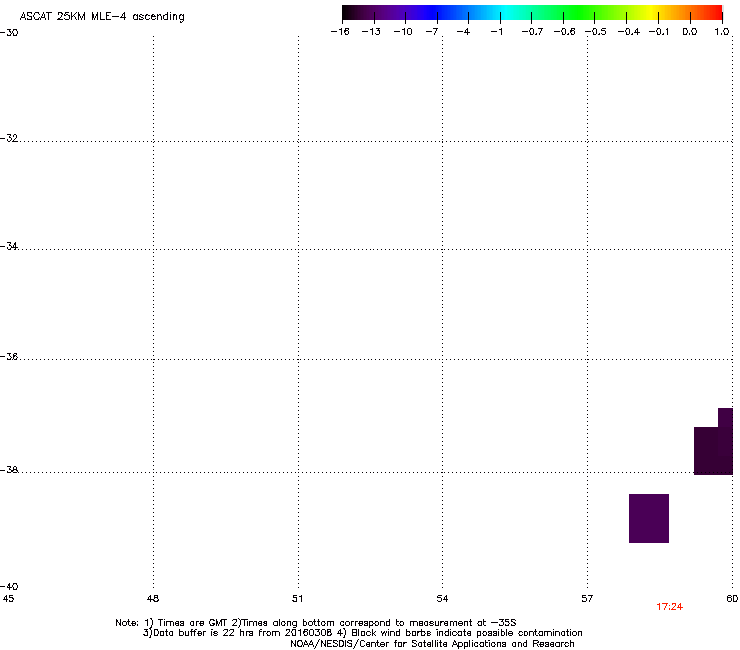Click longitude axis label 54
Viewport: 740px width, 650px height.
coord(442,599)
